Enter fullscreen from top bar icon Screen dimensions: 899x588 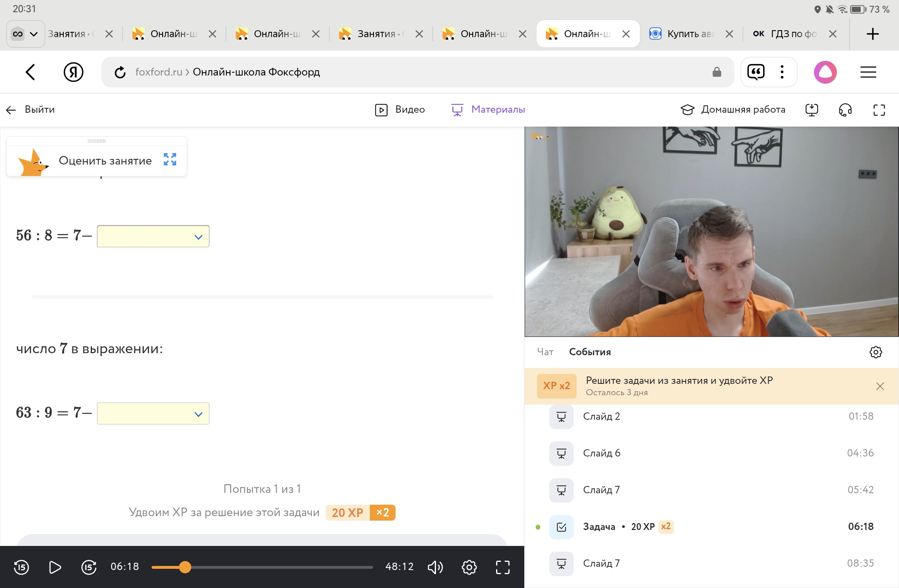point(879,109)
